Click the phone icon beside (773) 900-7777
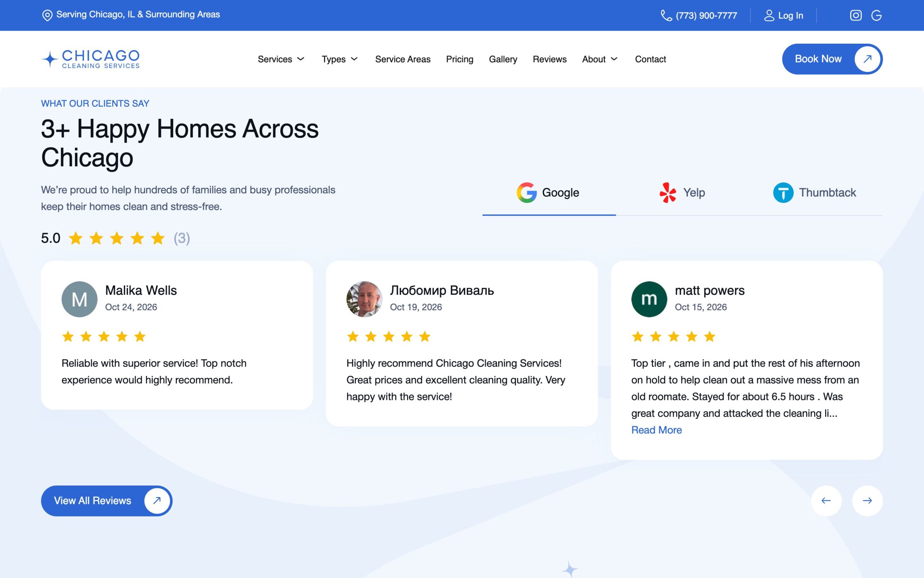Viewport: 924px width, 578px height. tap(666, 16)
